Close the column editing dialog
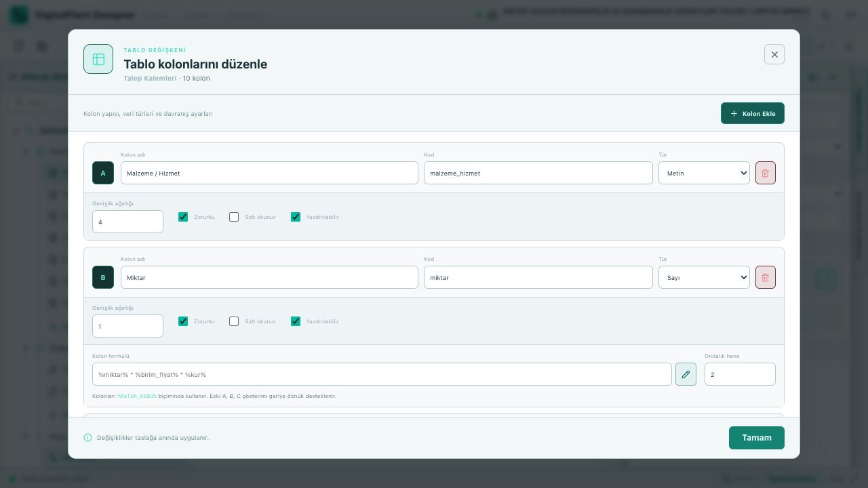The height and width of the screenshot is (488, 868). 774,54
